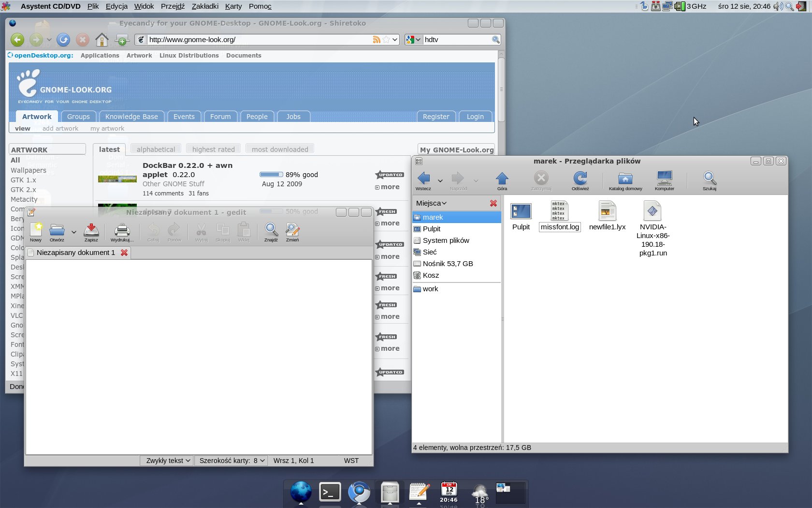This screenshot has height=508, width=812.
Task: Open Zwykły tekst syntax dropdown
Action: click(168, 461)
